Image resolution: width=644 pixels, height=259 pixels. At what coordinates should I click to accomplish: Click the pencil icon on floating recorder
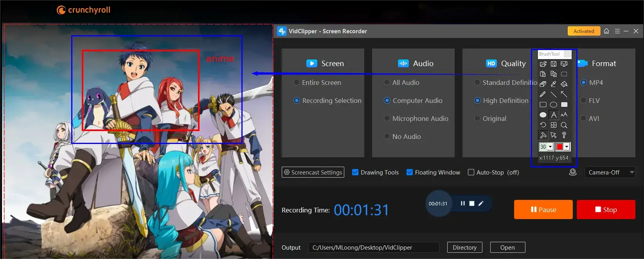(x=481, y=203)
